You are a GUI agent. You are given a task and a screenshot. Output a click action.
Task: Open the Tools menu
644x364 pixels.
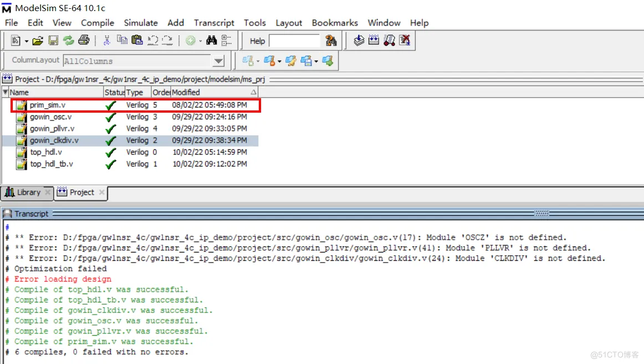(x=254, y=23)
